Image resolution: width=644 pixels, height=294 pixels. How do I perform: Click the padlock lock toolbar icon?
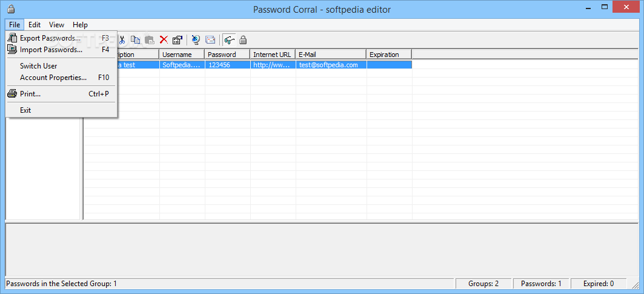tap(243, 40)
